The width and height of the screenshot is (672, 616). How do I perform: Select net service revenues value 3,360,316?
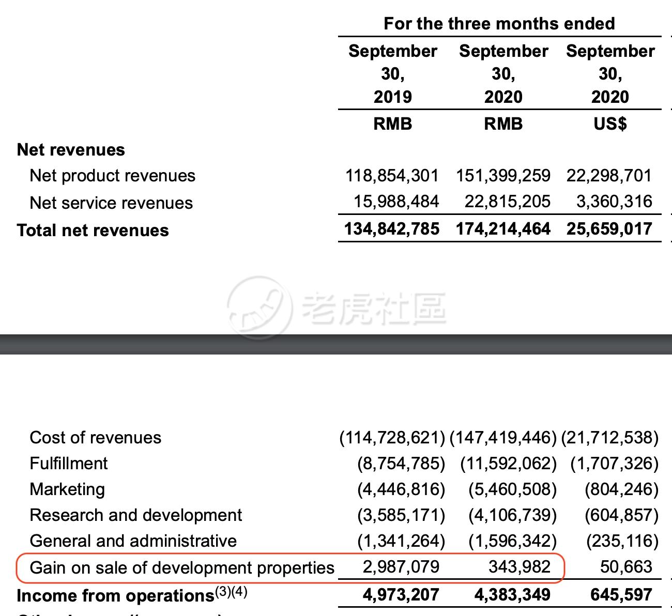point(614,202)
